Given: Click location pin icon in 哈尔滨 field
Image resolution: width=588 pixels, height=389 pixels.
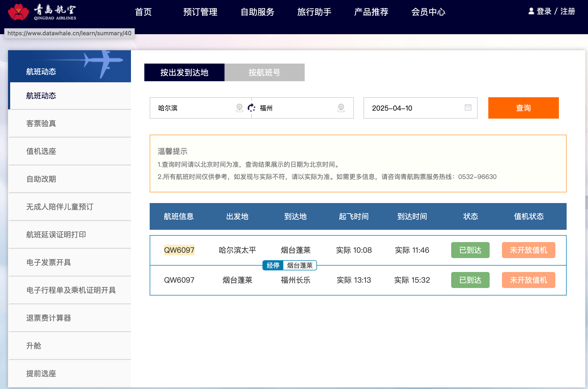Looking at the screenshot, I should [x=239, y=108].
